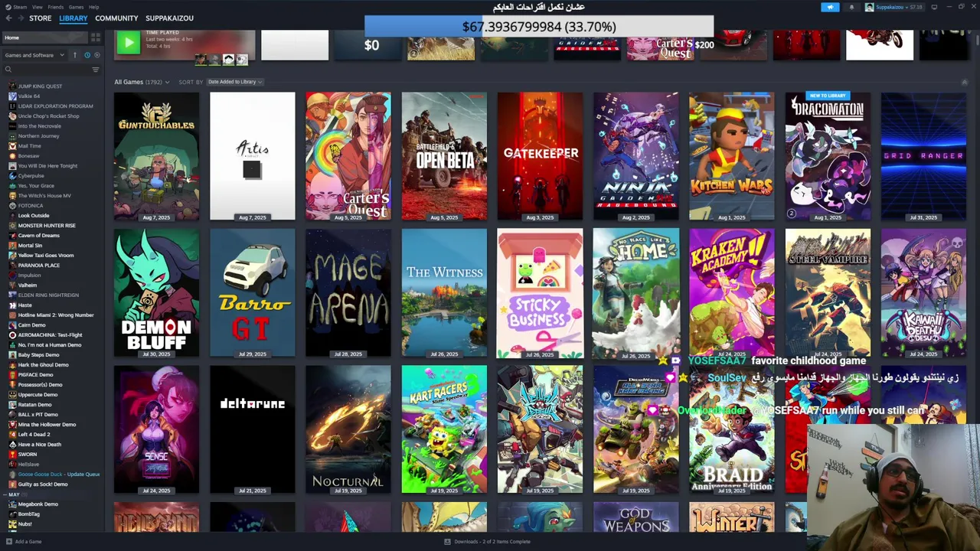Viewport: 980px width, 551px height.
Task: Open the announcements megaphone button
Action: 830,7
